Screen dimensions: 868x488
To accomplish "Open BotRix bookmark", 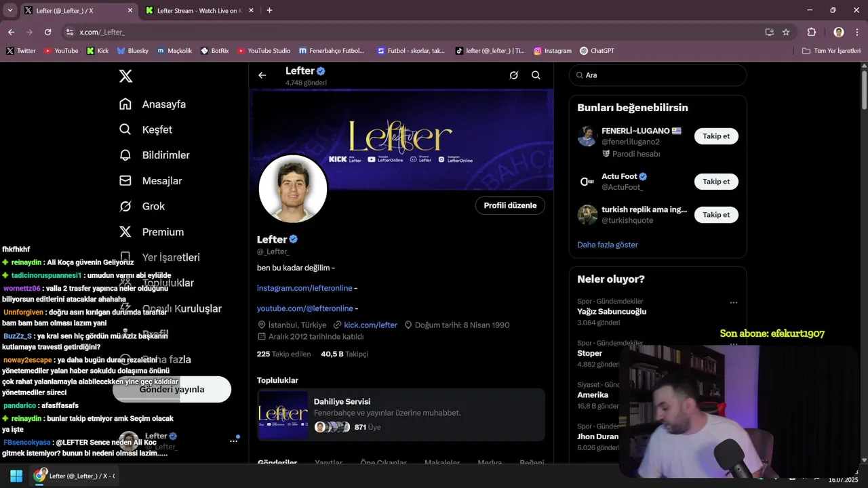I will 215,51.
